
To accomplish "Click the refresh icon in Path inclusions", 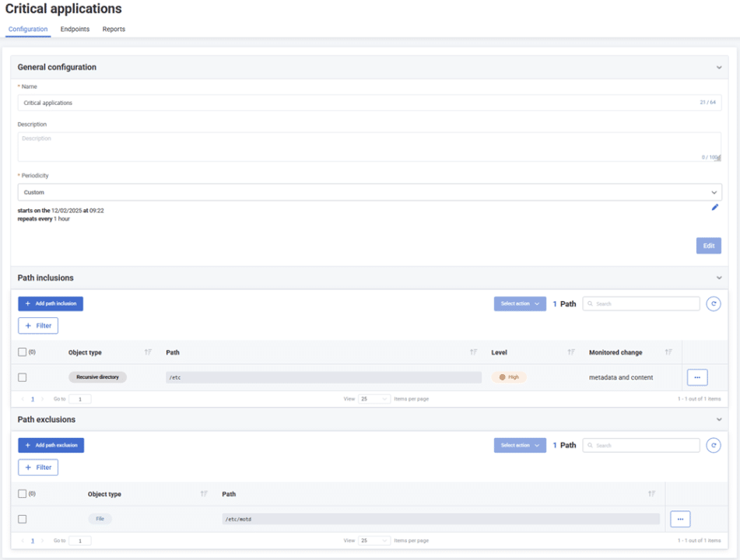I will click(x=714, y=303).
